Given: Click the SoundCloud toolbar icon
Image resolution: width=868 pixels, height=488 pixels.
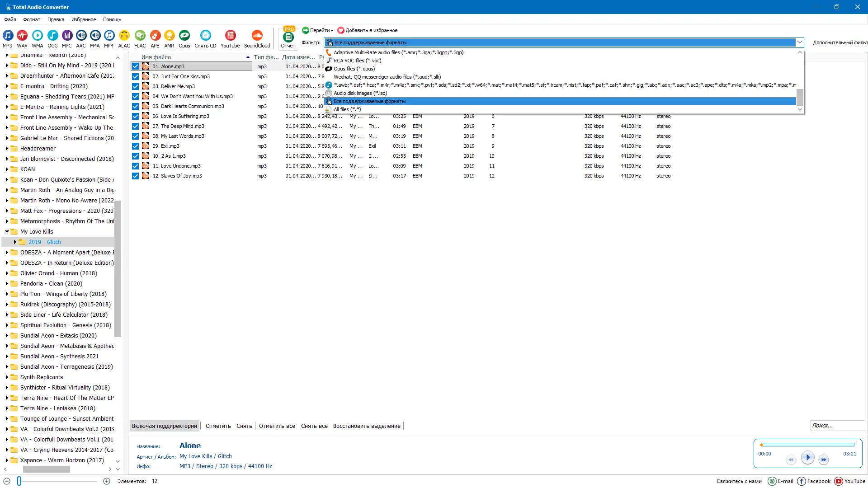Looking at the screenshot, I should (257, 36).
